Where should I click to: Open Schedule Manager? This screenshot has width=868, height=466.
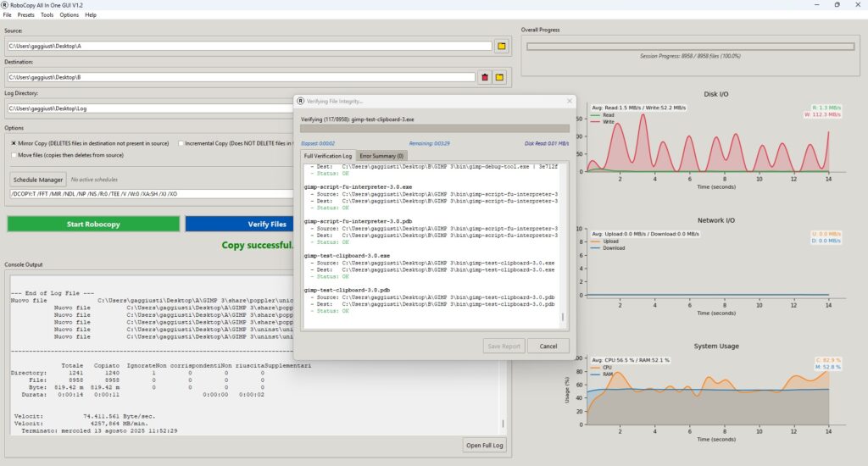pos(38,180)
